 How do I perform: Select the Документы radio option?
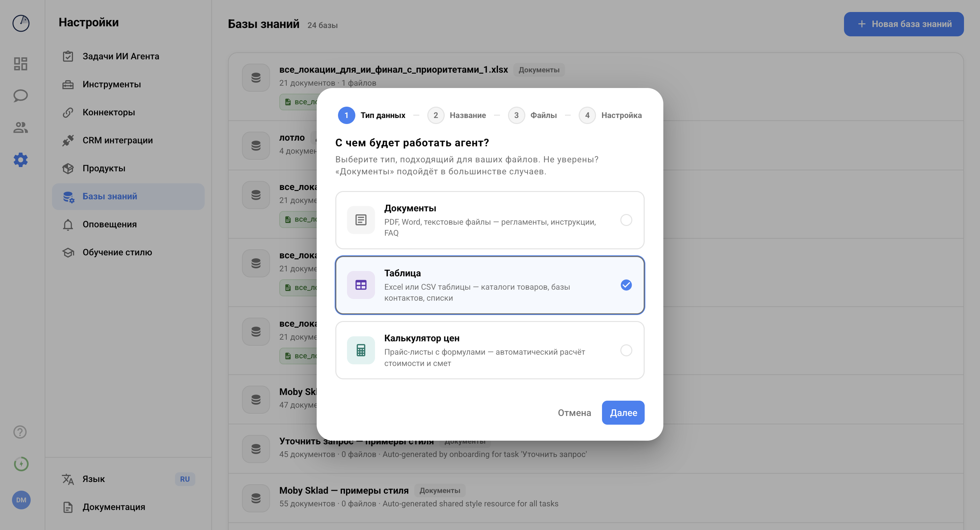tap(626, 220)
